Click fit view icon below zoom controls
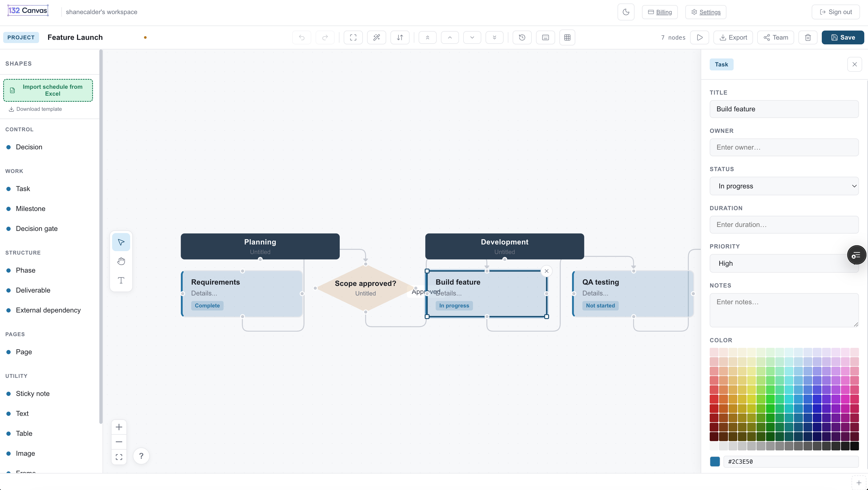Screen dimensions: 868x490 (119, 457)
